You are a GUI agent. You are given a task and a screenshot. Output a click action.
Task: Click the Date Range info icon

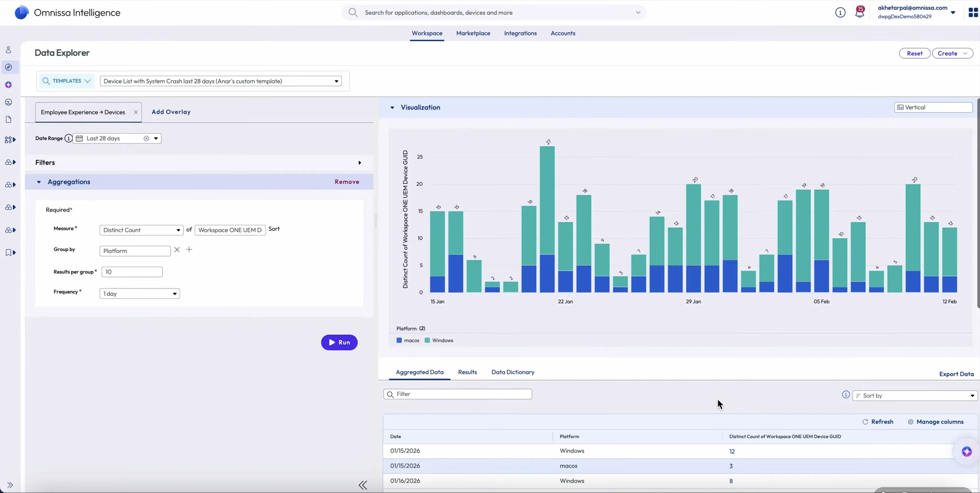coord(68,138)
